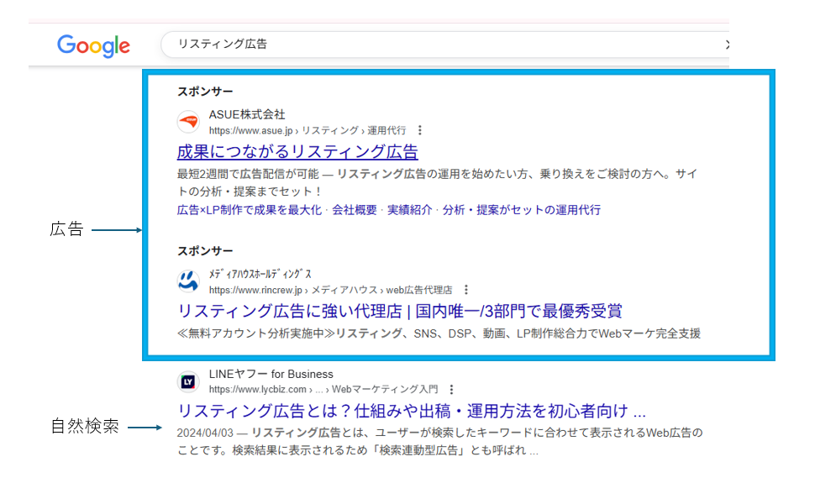The image size is (836, 504).
Task: Click the https://www.asue.jp URL breadcrumb
Action: [x=308, y=130]
